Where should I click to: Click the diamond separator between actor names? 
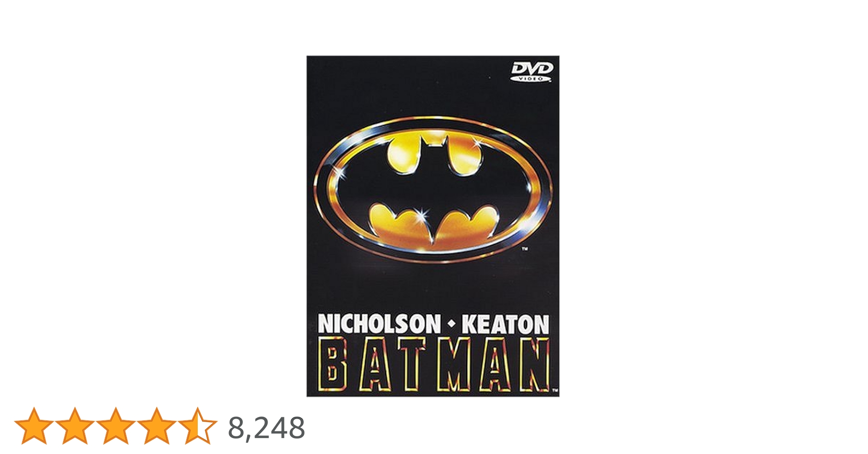coord(451,324)
